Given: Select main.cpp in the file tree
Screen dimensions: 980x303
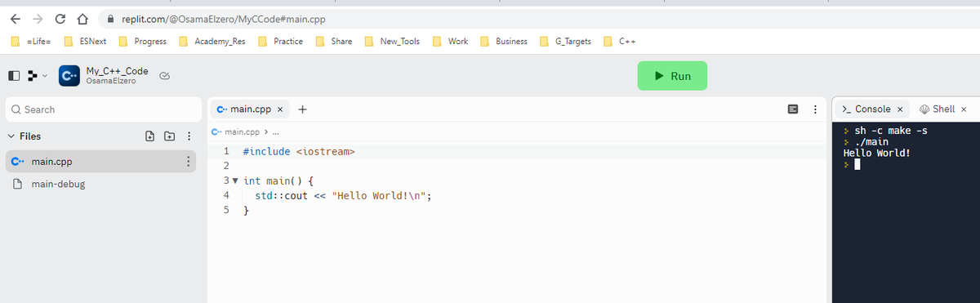Looking at the screenshot, I should point(100,162).
